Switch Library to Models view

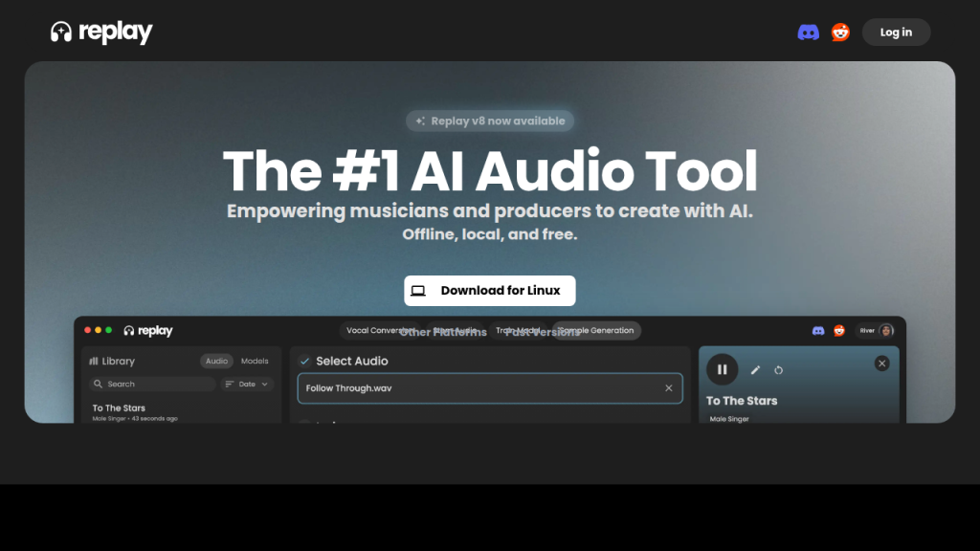(x=255, y=361)
